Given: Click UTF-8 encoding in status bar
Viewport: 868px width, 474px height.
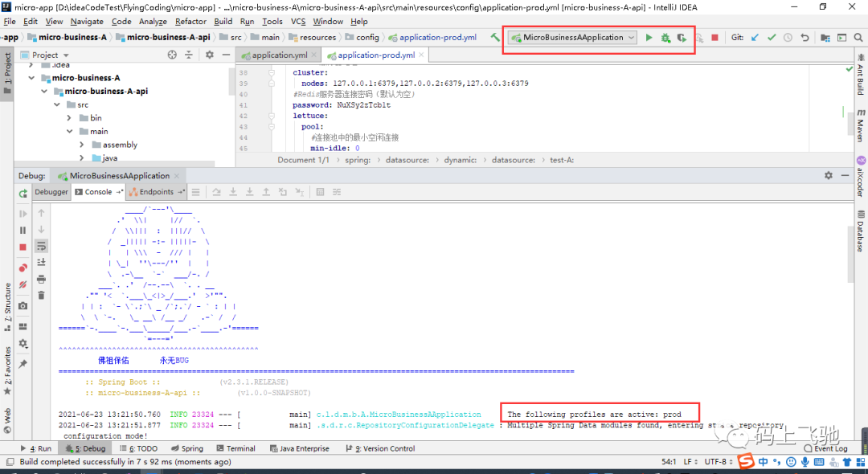Looking at the screenshot, I should point(719,461).
